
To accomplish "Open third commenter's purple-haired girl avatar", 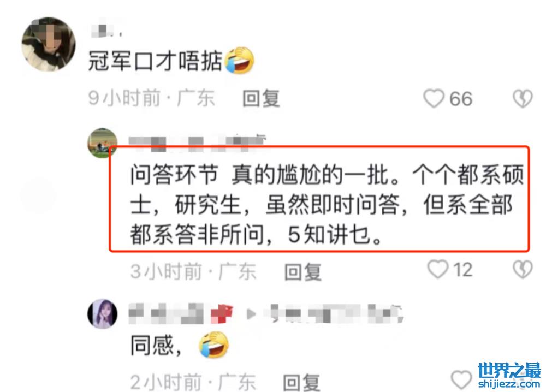I will coord(103,314).
